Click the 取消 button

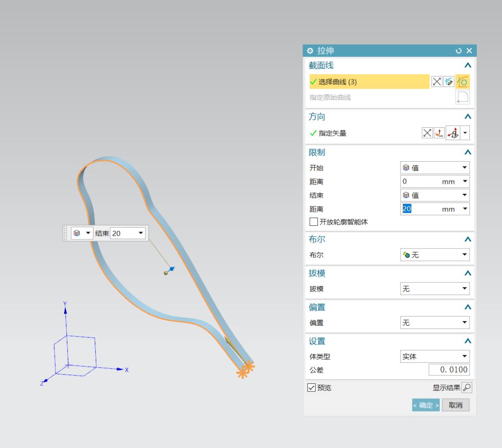click(456, 405)
